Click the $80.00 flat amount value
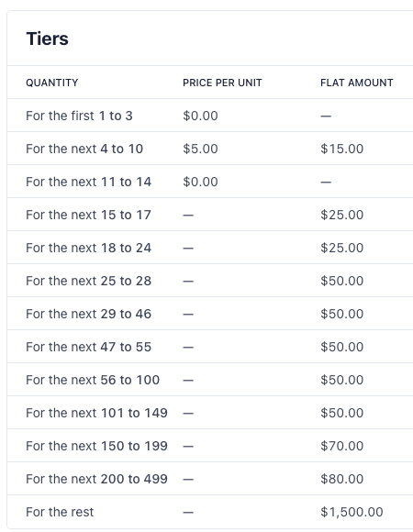This screenshot has height=532, width=413. (x=342, y=479)
